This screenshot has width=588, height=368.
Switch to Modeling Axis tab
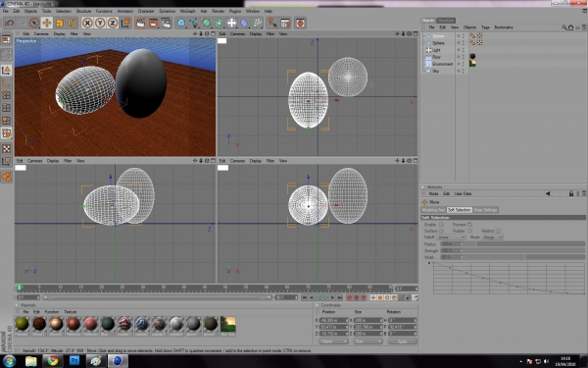433,210
